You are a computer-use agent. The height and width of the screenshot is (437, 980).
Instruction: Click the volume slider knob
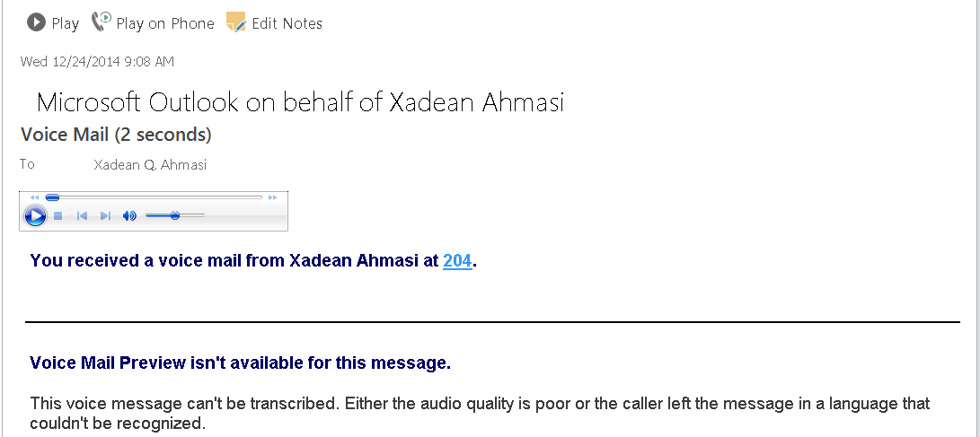click(175, 215)
